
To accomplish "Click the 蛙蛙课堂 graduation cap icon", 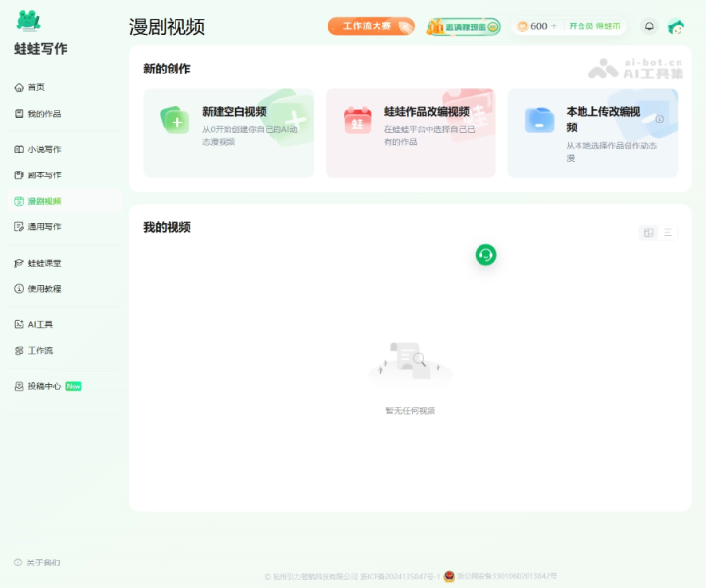I will 19,263.
